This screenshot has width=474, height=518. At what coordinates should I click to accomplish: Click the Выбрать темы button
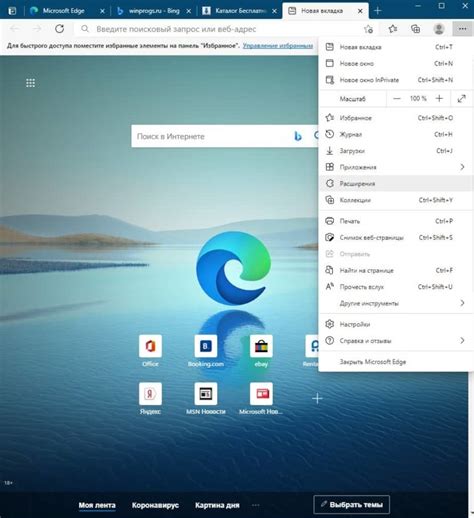(351, 505)
